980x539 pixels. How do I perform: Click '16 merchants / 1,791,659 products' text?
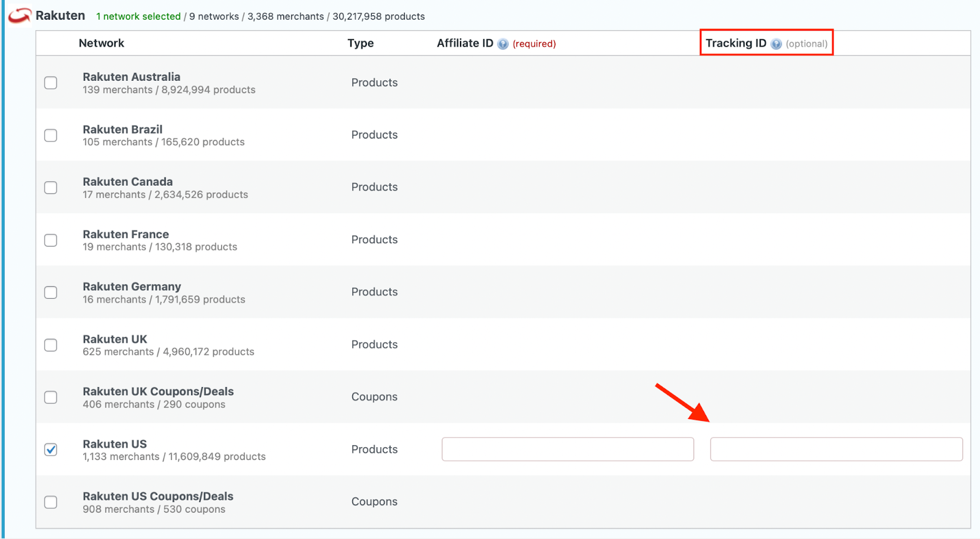164,299
